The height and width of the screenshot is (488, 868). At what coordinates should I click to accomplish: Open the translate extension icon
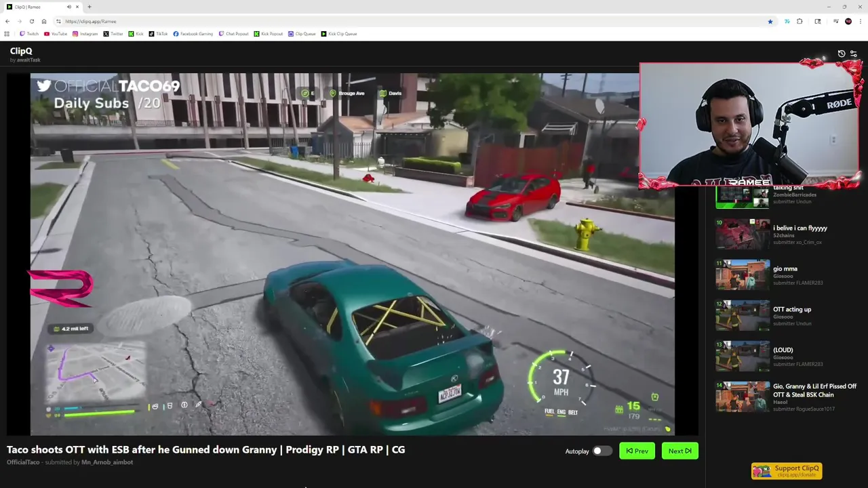tap(787, 21)
